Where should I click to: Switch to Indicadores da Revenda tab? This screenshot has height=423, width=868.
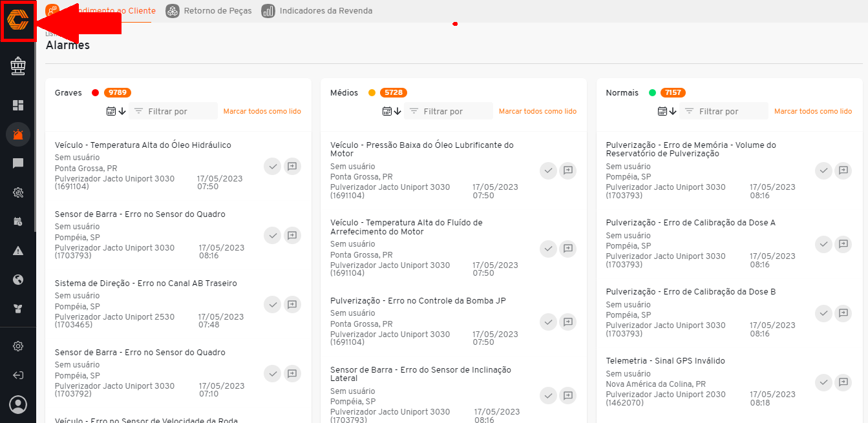pos(317,11)
